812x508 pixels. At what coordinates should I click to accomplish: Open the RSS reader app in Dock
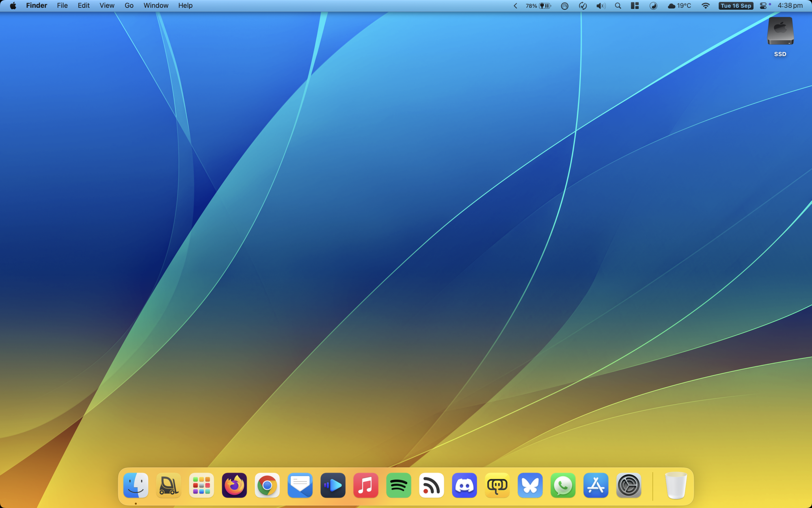[x=432, y=485]
